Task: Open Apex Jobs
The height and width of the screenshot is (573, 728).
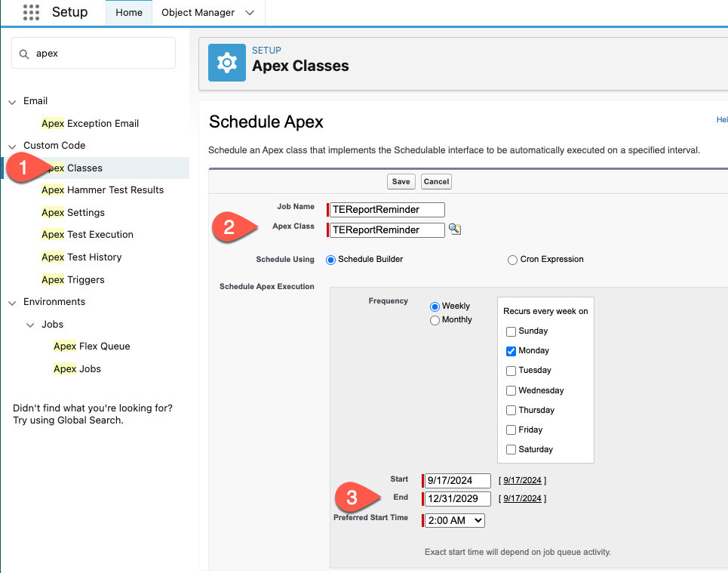Action: click(x=77, y=369)
